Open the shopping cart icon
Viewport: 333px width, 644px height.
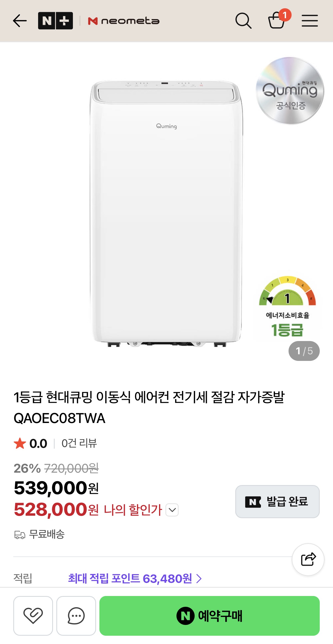tap(277, 21)
